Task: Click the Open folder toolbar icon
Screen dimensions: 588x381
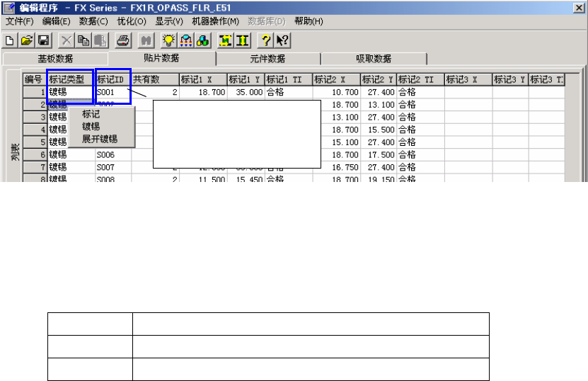Action: pos(27,40)
